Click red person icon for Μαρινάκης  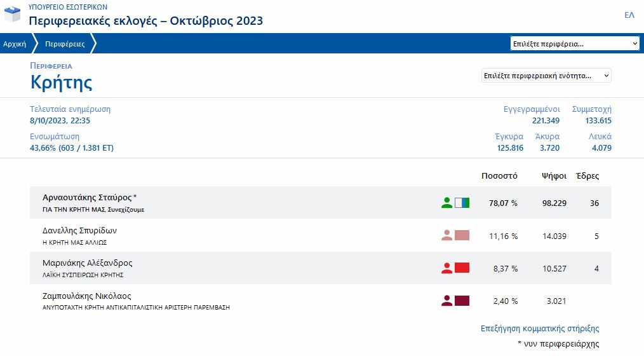(x=447, y=268)
